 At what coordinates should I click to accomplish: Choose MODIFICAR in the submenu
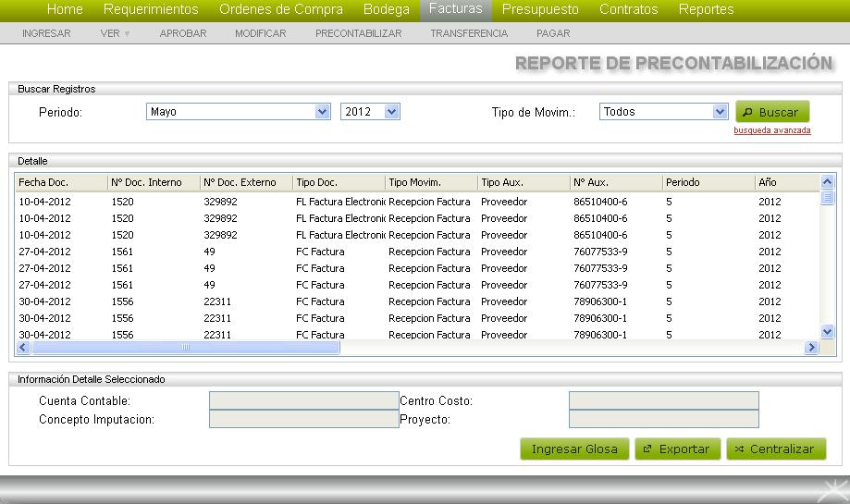(x=260, y=33)
